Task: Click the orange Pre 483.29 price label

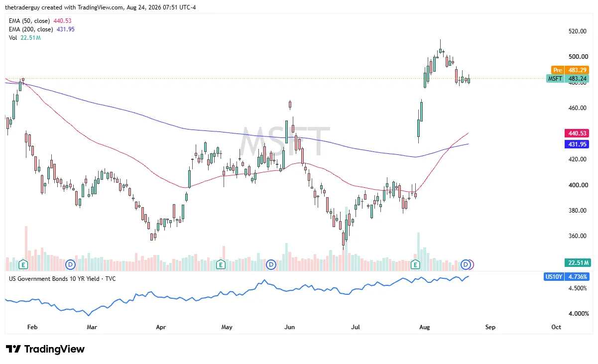Action: pos(570,70)
